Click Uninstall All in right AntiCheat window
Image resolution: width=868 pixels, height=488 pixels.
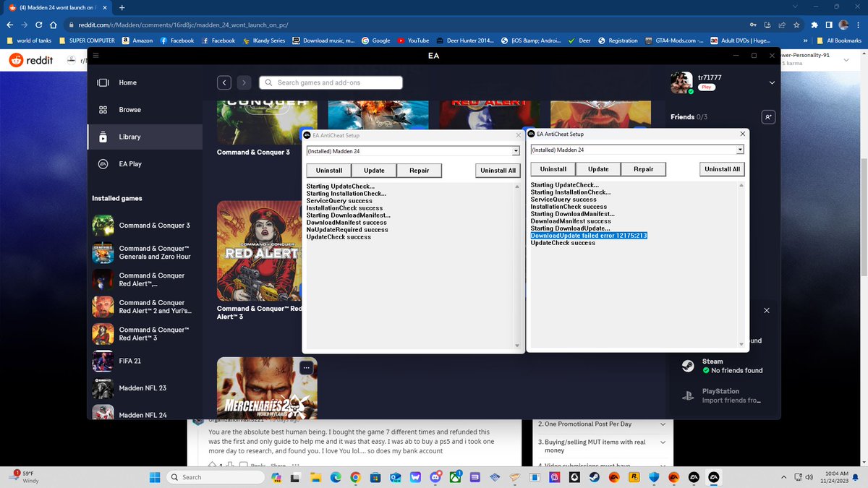coord(722,168)
